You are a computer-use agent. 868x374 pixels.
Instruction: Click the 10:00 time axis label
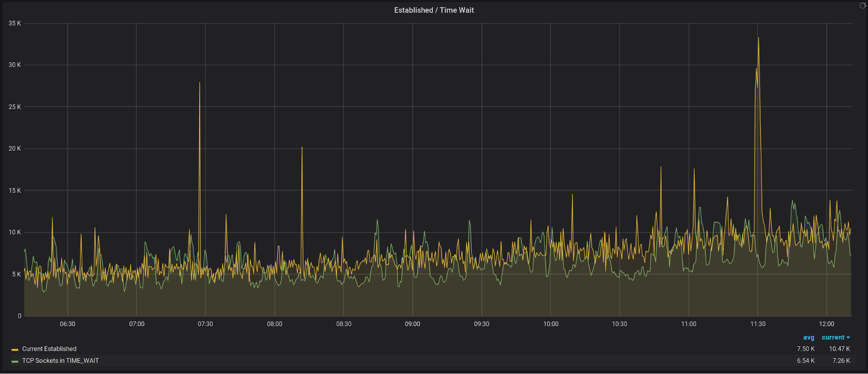click(551, 324)
